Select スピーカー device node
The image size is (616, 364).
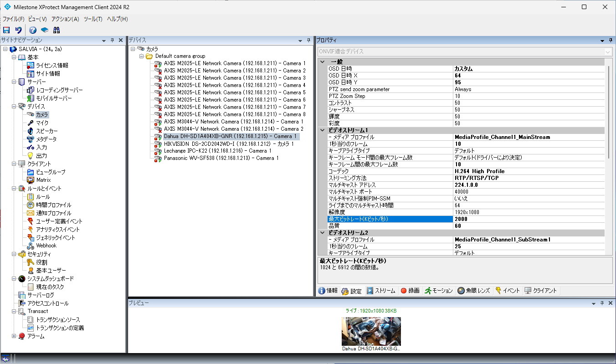click(x=47, y=131)
